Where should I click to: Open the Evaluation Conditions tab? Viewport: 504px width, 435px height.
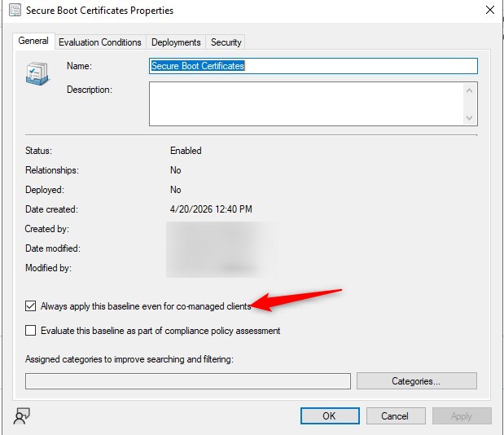(x=100, y=42)
